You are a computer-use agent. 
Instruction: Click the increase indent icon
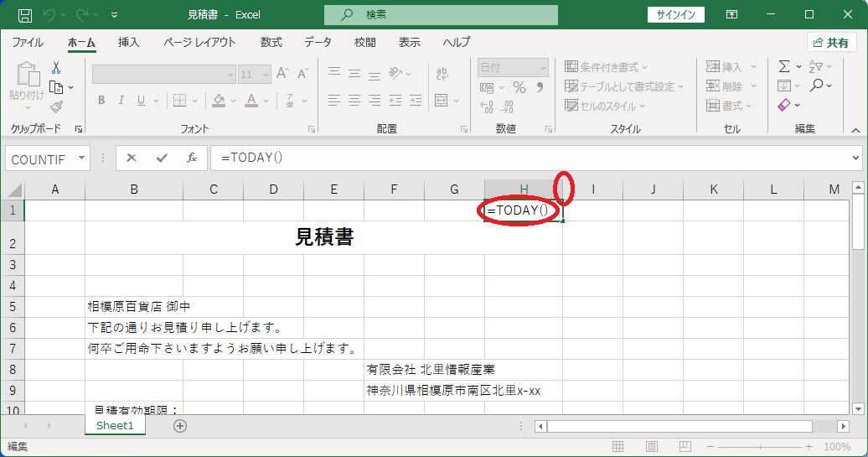pyautogui.click(x=416, y=101)
